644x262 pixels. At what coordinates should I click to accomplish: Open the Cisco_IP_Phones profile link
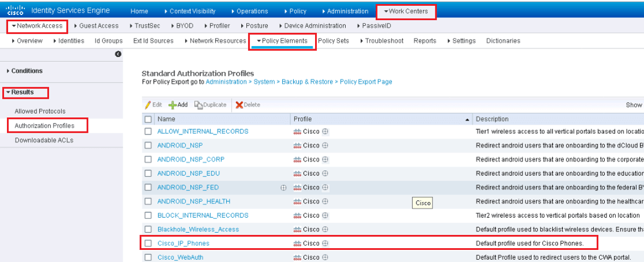pyautogui.click(x=183, y=243)
